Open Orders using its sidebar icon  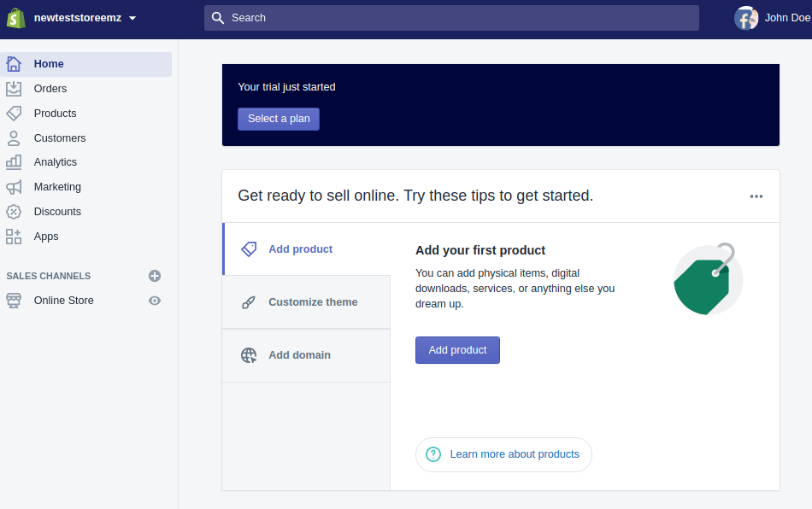pos(14,88)
